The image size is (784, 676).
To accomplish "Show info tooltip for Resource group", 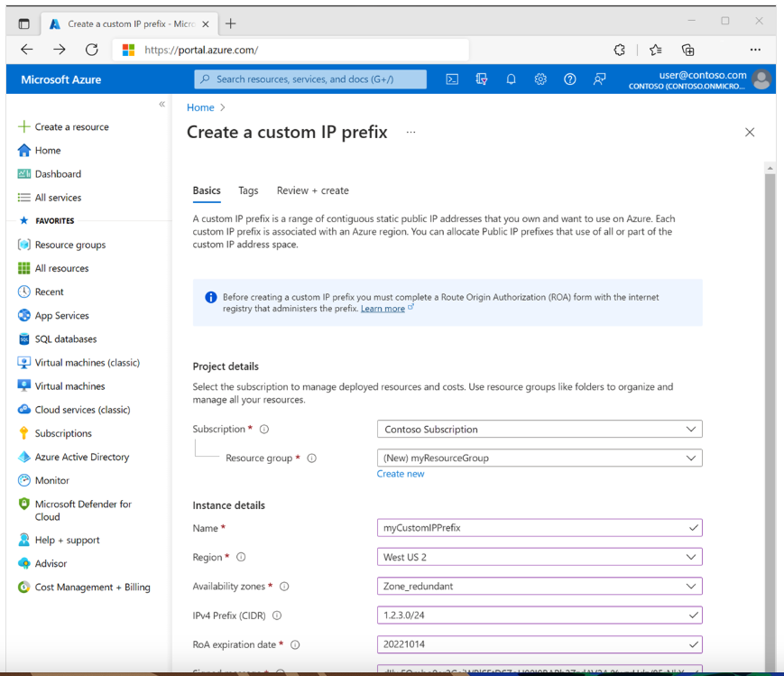I will click(x=311, y=458).
